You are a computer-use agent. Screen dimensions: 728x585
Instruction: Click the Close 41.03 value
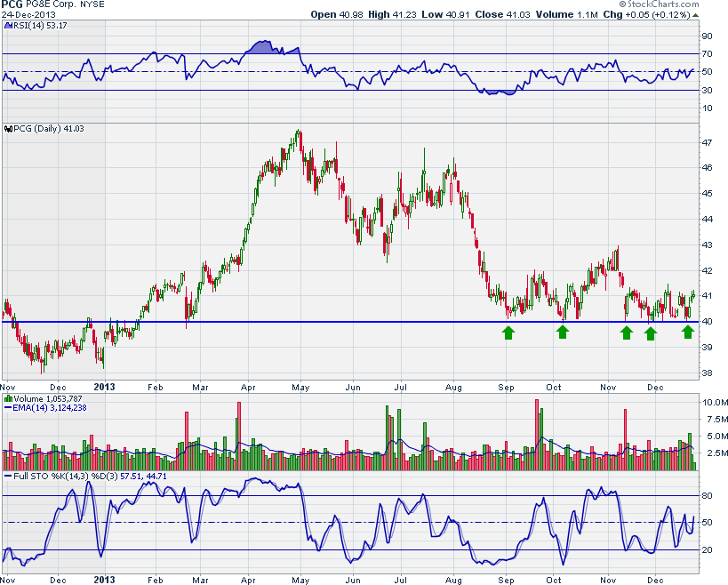click(x=502, y=14)
